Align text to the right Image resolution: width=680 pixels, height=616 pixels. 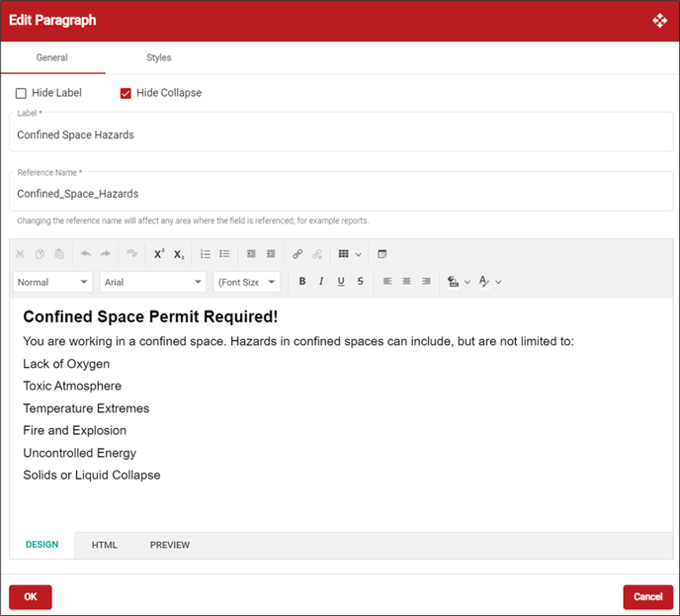(426, 281)
